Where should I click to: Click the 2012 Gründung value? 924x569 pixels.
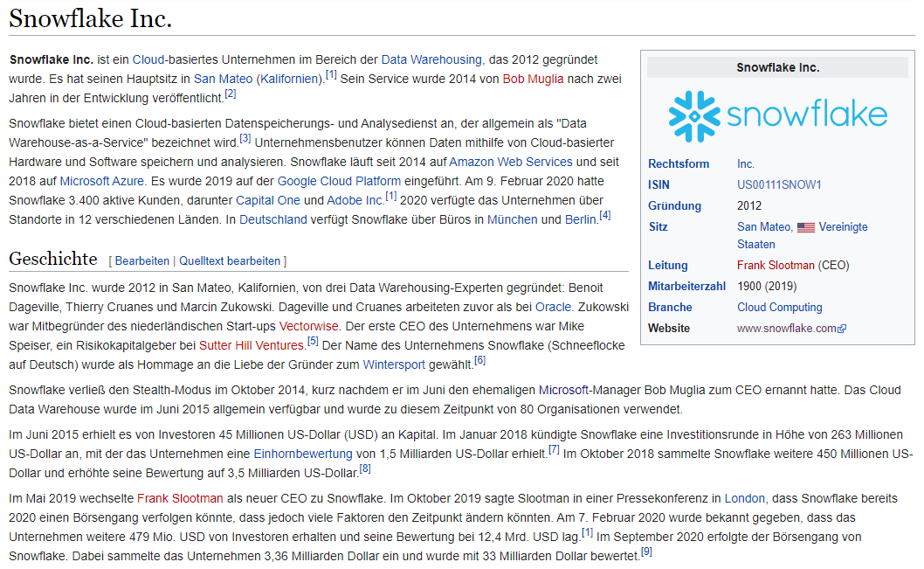tap(749, 206)
